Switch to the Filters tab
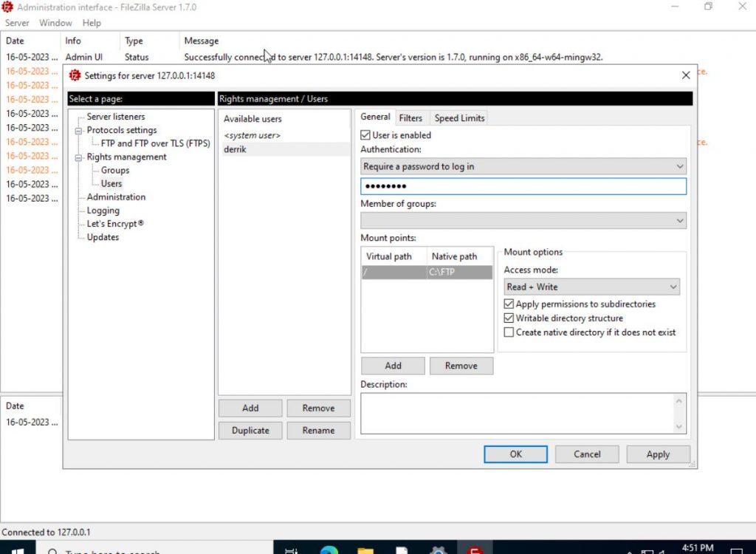This screenshot has width=756, height=554. (x=410, y=118)
